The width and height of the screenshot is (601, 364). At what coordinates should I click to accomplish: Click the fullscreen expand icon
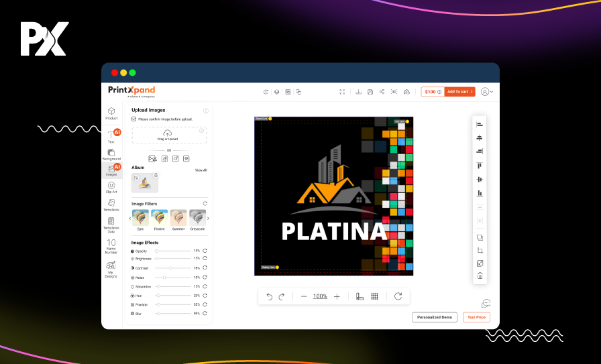point(342,92)
